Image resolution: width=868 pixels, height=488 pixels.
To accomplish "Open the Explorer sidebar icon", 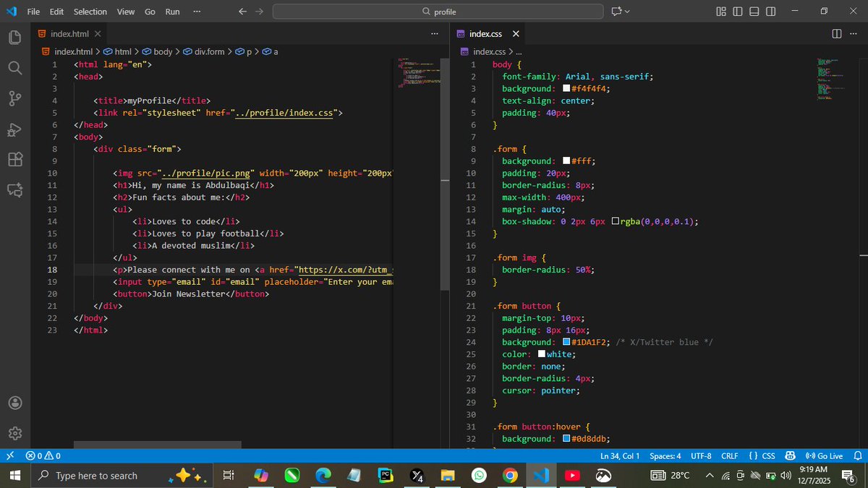I will point(14,37).
